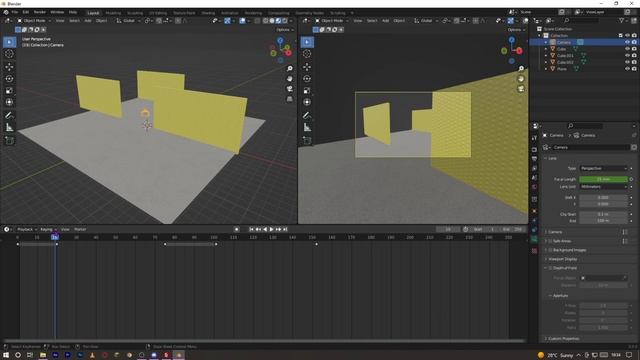The image size is (640, 360).
Task: Switch to the Layout workspace tab
Action: (x=93, y=13)
